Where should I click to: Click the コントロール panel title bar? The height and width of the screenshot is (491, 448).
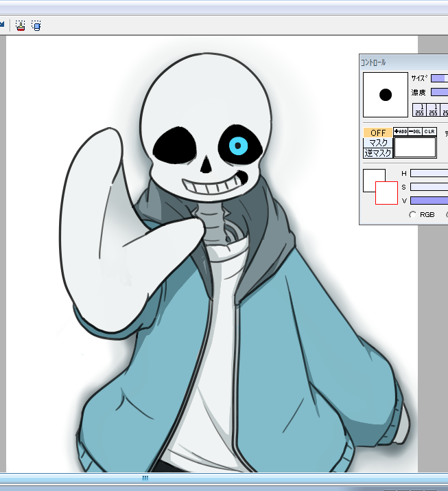404,62
